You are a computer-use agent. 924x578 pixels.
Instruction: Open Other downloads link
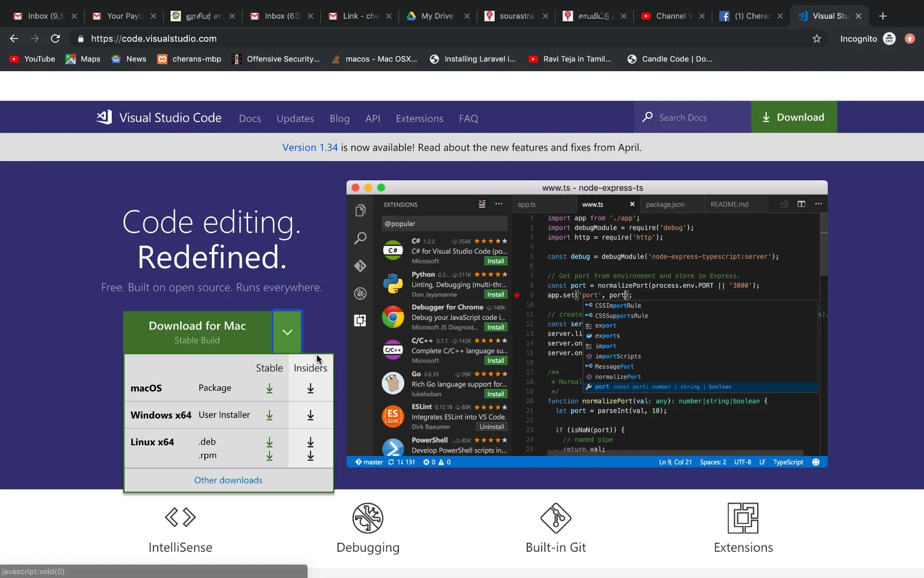pyautogui.click(x=228, y=480)
